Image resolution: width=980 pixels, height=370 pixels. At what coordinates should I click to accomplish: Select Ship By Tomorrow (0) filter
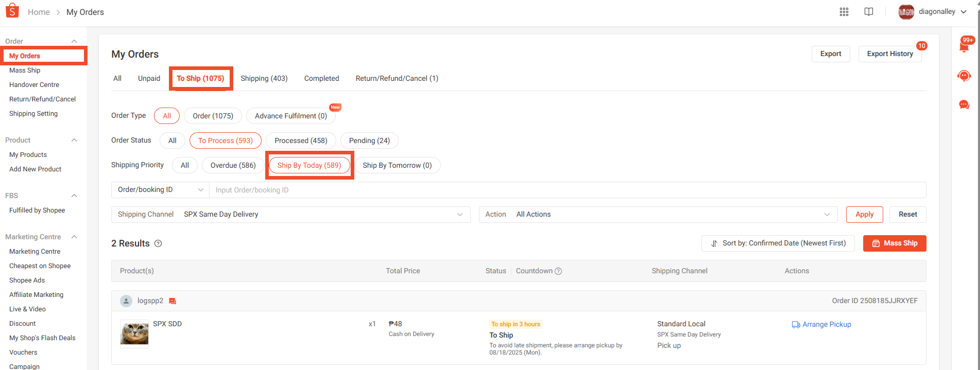[x=397, y=165]
